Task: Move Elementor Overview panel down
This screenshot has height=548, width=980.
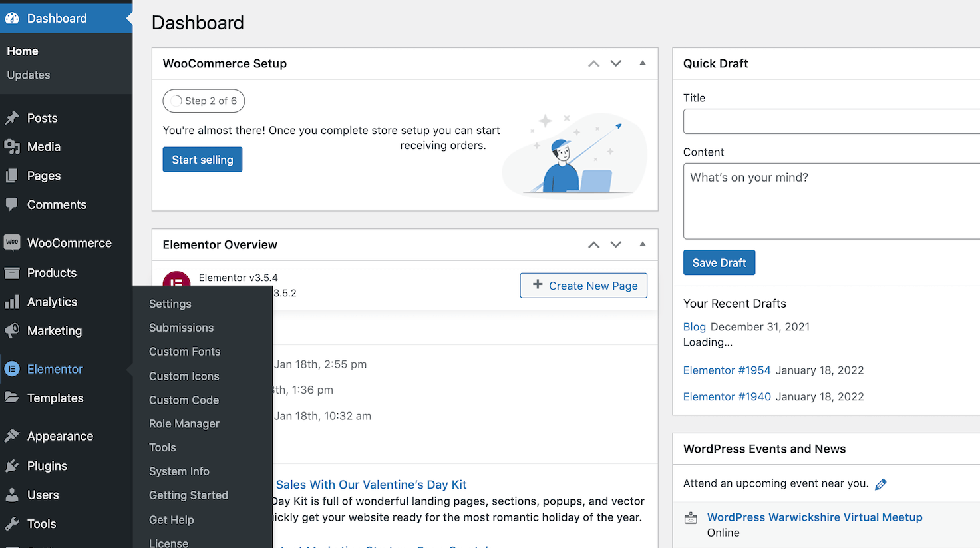Action: click(x=616, y=244)
